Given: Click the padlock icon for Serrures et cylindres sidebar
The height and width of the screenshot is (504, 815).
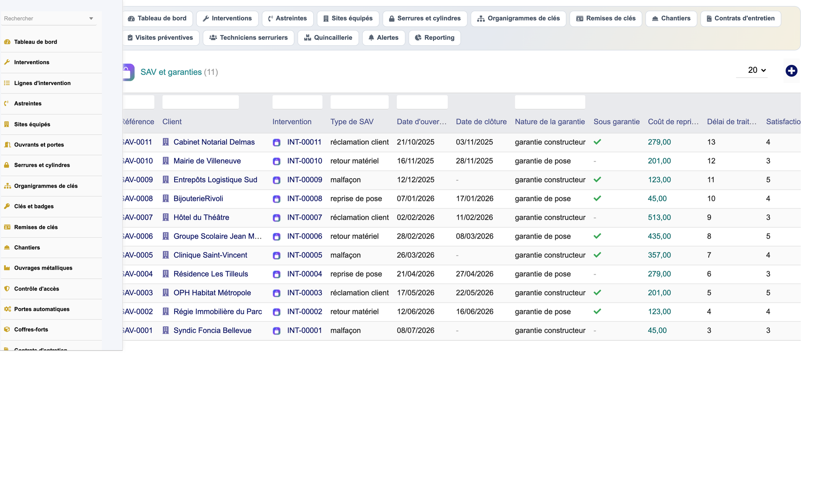Looking at the screenshot, I should pyautogui.click(x=7, y=165).
